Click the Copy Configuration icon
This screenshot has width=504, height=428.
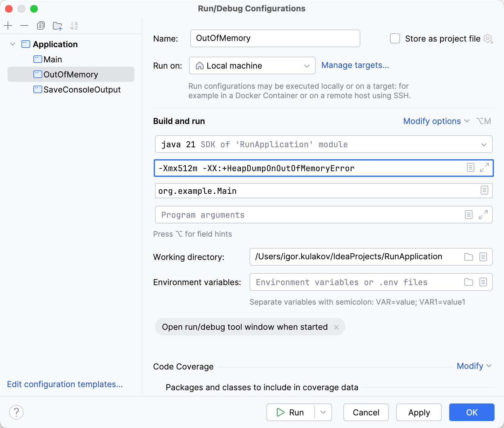(41, 25)
